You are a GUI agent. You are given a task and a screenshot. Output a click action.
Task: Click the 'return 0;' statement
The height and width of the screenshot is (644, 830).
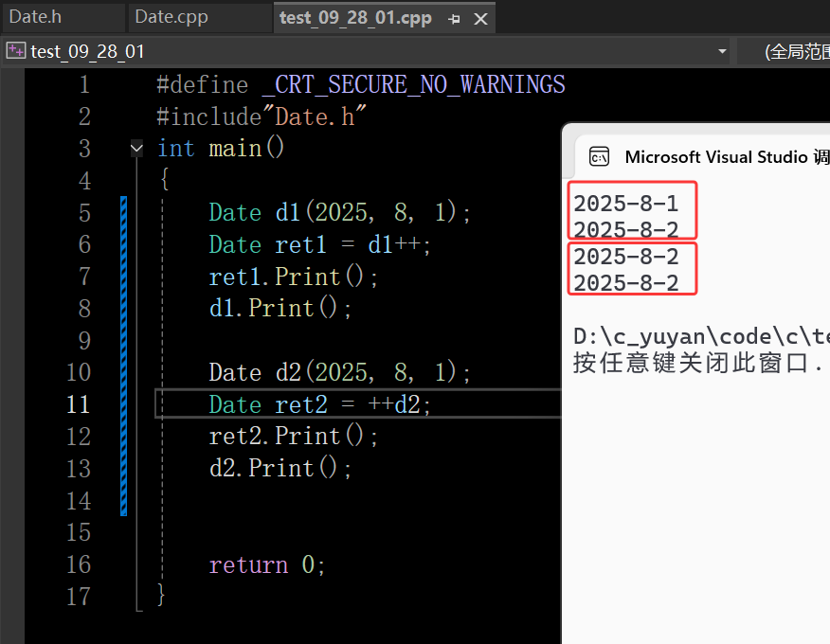point(267,564)
